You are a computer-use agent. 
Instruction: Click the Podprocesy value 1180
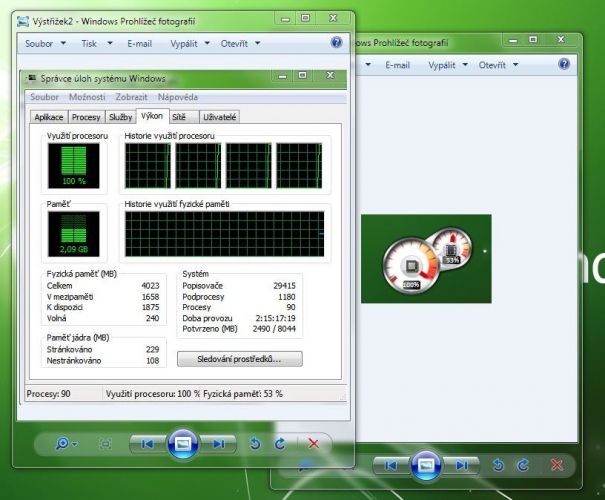pos(287,297)
